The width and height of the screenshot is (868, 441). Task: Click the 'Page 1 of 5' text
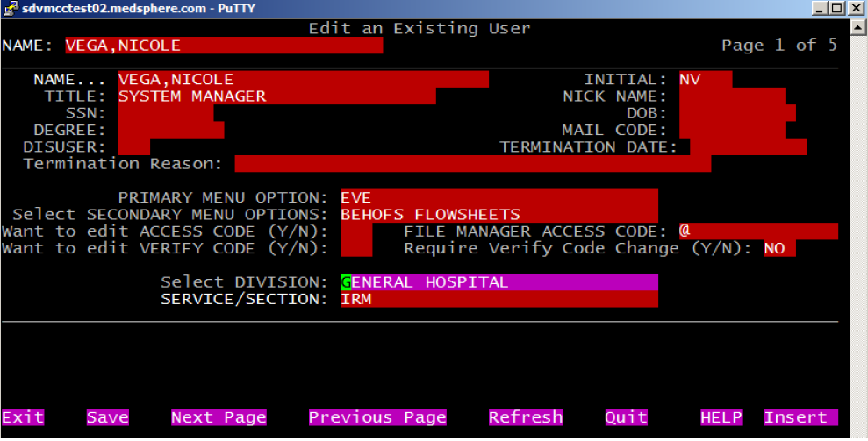[779, 46]
